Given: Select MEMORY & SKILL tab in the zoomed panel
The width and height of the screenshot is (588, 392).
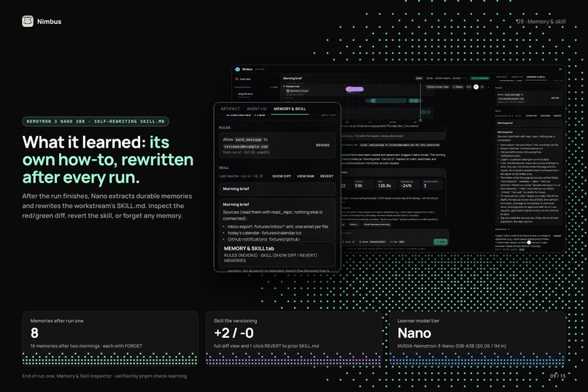Looking at the screenshot, I should (x=290, y=109).
